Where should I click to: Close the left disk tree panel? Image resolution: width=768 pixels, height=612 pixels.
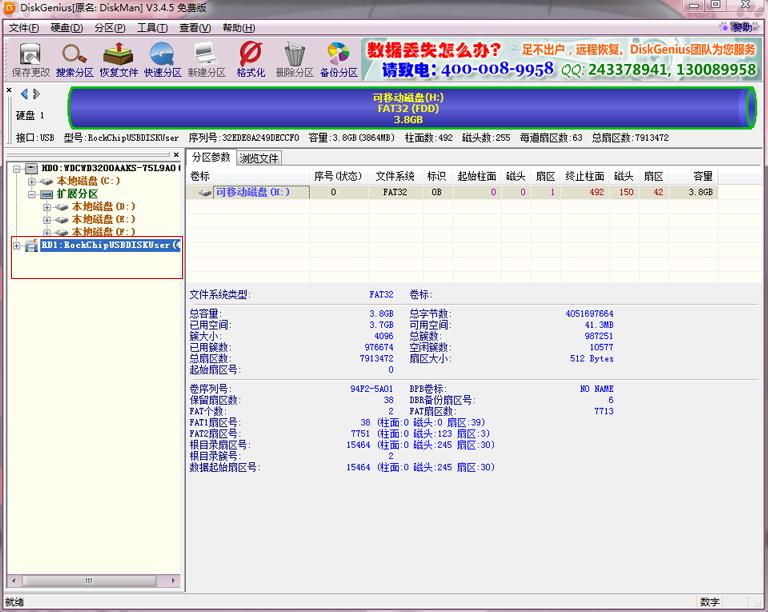coord(9,91)
